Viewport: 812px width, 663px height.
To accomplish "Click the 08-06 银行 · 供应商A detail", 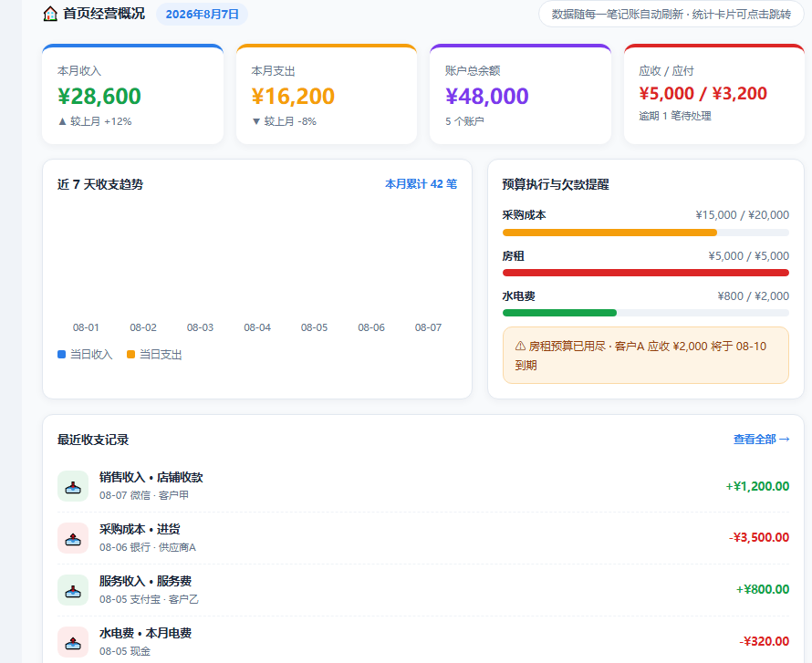I will (148, 547).
